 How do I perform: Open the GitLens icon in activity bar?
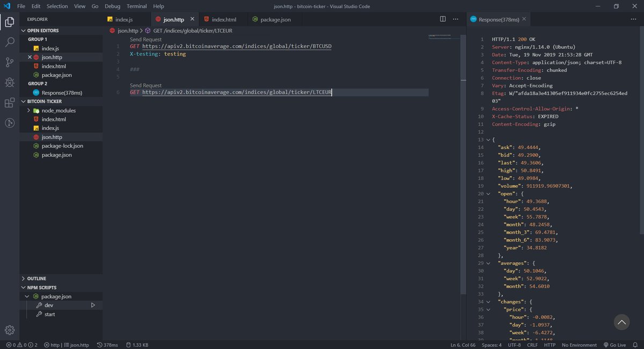(x=10, y=123)
